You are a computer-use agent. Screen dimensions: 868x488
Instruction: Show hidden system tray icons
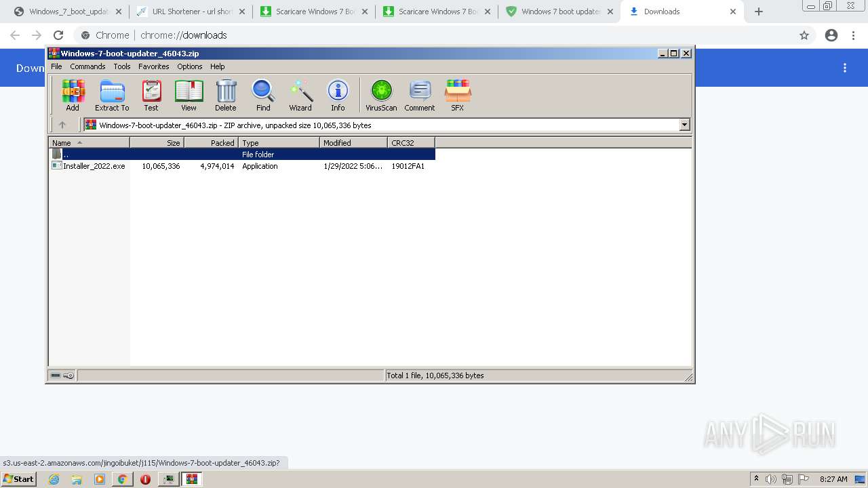tap(756, 479)
